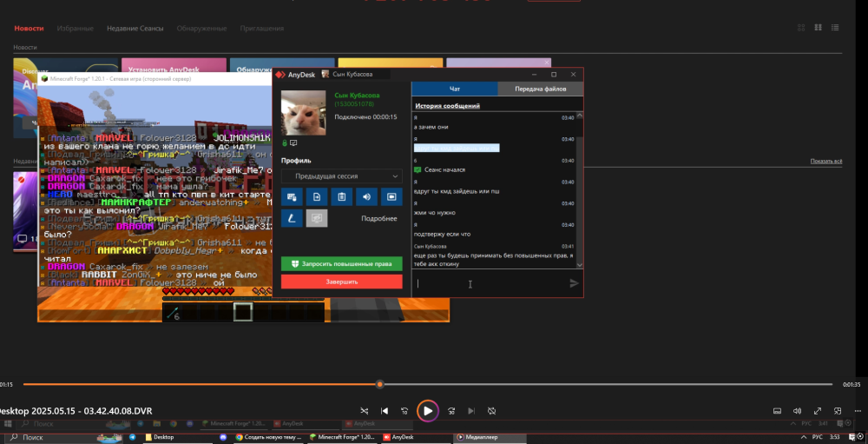Open Discord from the taskbar
868x444 pixels.
point(223,437)
